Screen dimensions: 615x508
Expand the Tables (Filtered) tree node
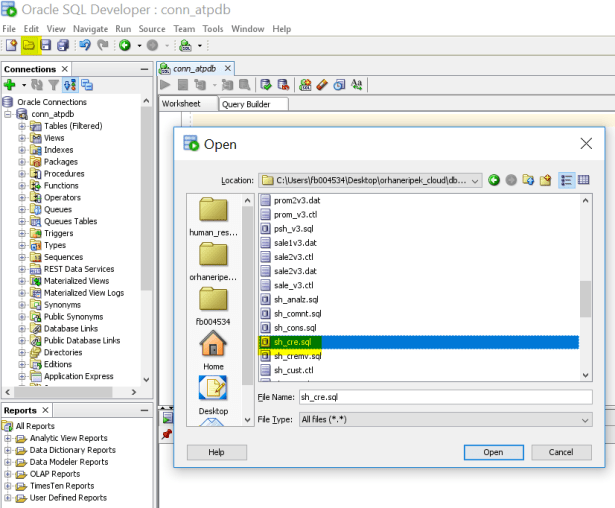coord(22,126)
